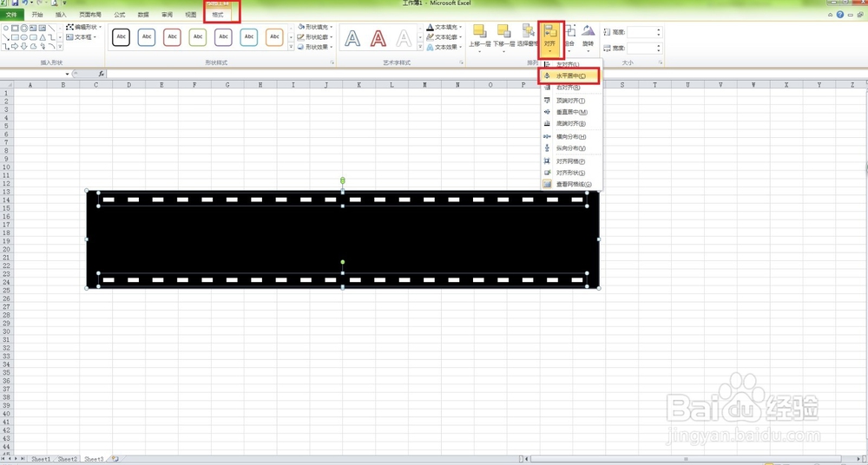The image size is (868, 465).
Task: Open 文本填充 text fill dropdown
Action: [445, 27]
